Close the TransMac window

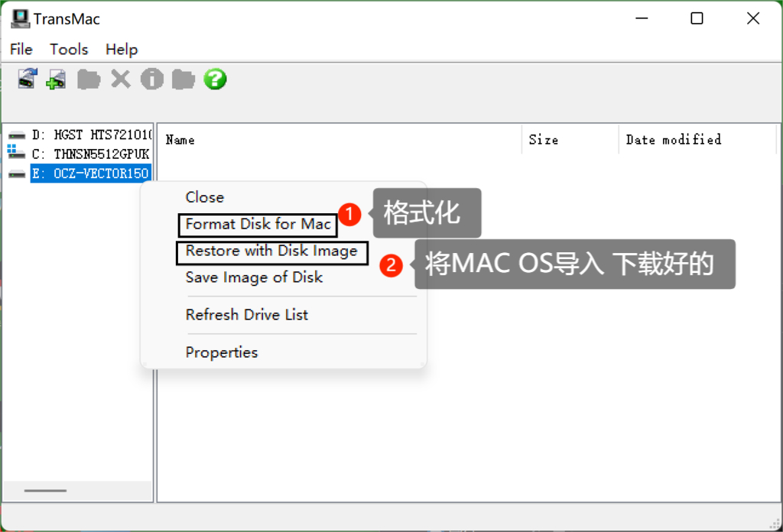(753, 18)
